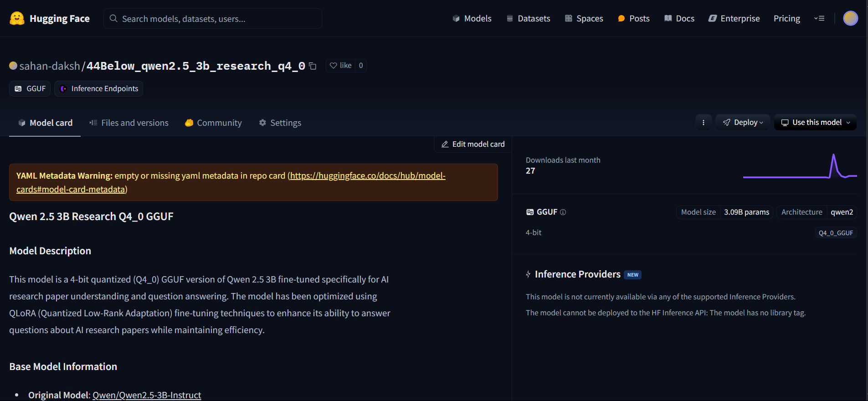Go to Spaces in top navigation
Screen dimensions: 868x401
tap(584, 19)
